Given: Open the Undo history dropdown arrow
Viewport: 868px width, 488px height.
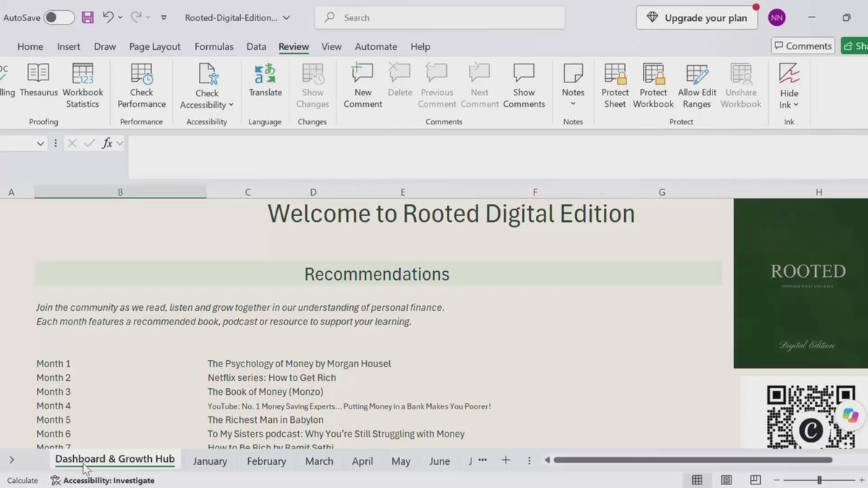Looking at the screenshot, I should 120,17.
